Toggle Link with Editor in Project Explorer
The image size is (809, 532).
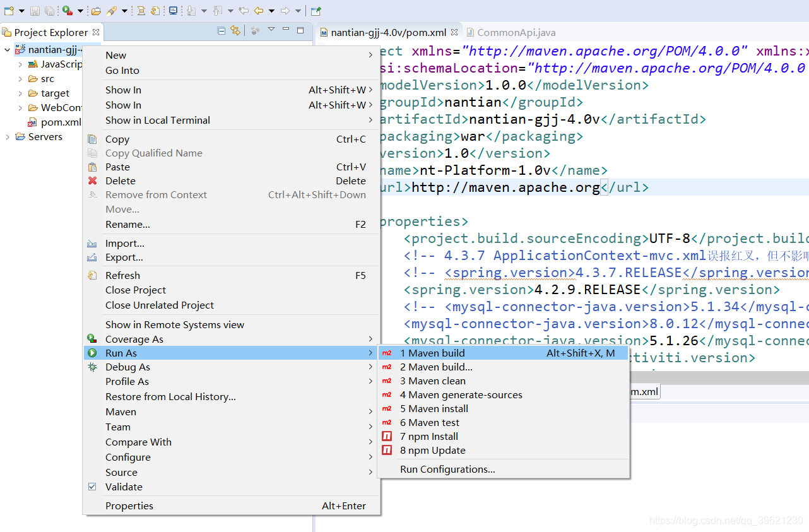click(x=235, y=30)
